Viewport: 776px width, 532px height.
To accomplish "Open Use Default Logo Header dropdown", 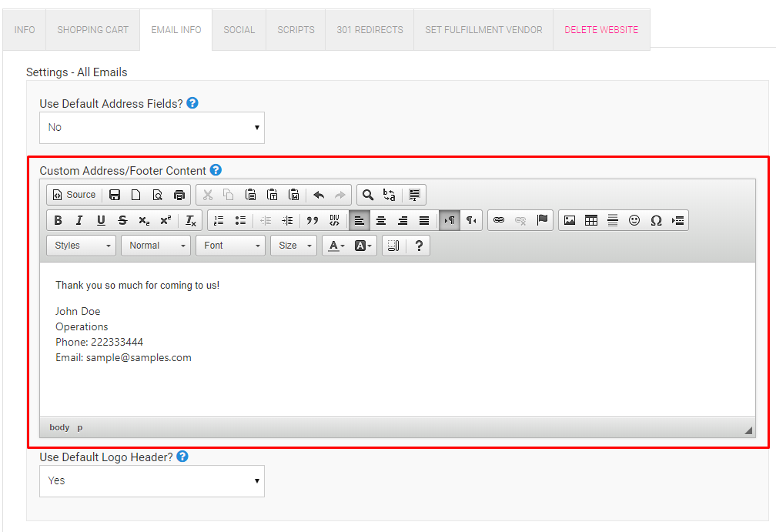I will pos(152,481).
